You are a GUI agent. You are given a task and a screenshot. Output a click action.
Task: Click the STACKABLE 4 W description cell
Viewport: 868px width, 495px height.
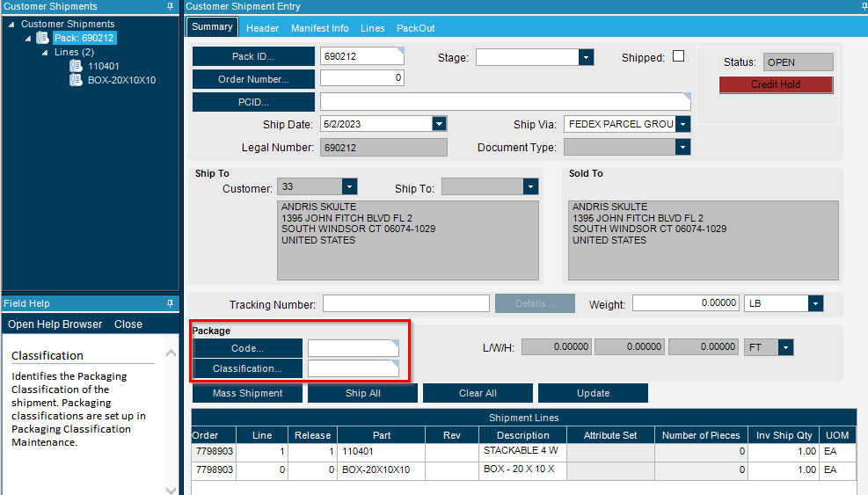(522, 452)
